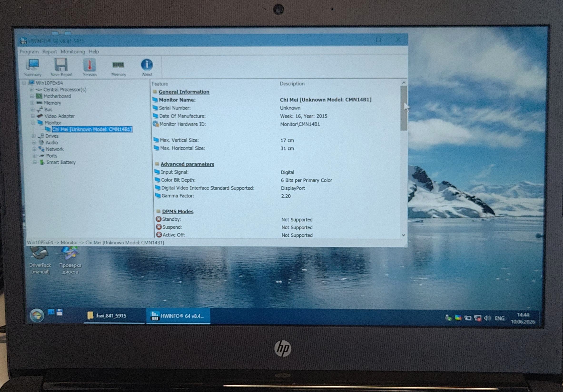The height and width of the screenshot is (392, 563).
Task: Select the Network tree item
Action: 55,149
